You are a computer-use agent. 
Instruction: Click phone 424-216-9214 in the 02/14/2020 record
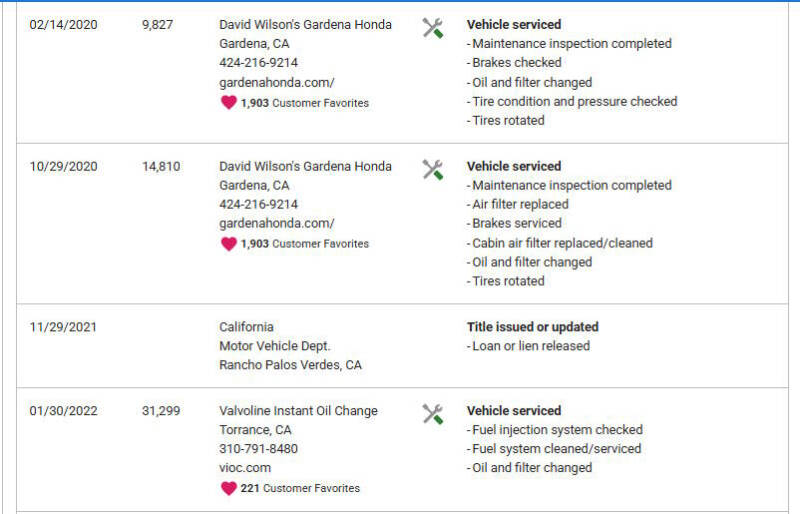pyautogui.click(x=258, y=63)
